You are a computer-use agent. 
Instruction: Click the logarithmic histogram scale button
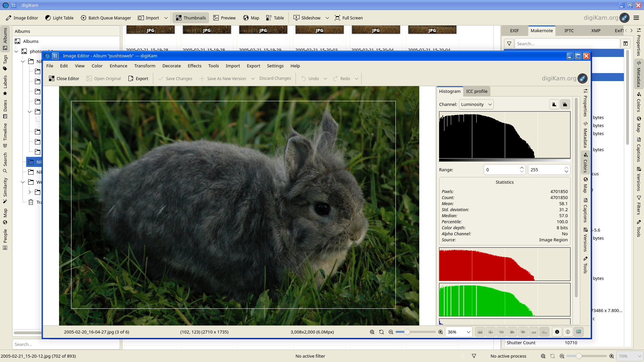[565, 105]
